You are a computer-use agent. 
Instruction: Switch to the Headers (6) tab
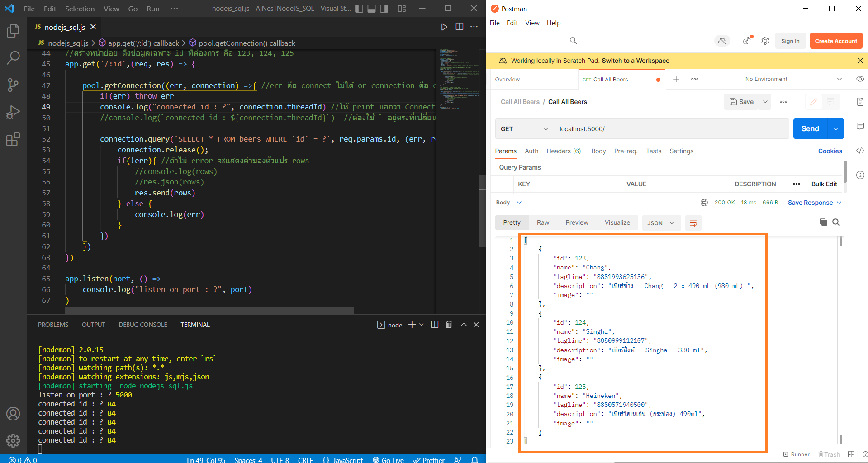coord(564,151)
